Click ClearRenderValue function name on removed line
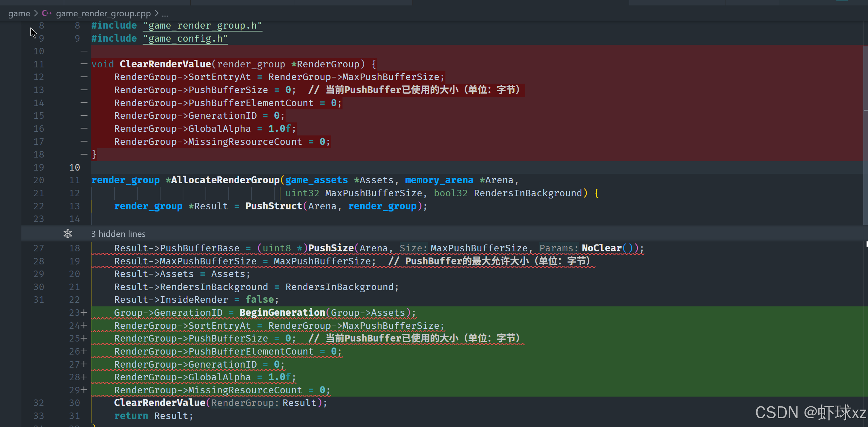Screen dimensions: 868x427 click(x=165, y=64)
